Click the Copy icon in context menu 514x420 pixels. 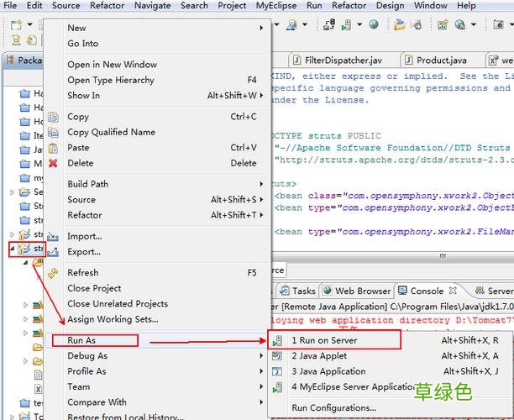53,117
